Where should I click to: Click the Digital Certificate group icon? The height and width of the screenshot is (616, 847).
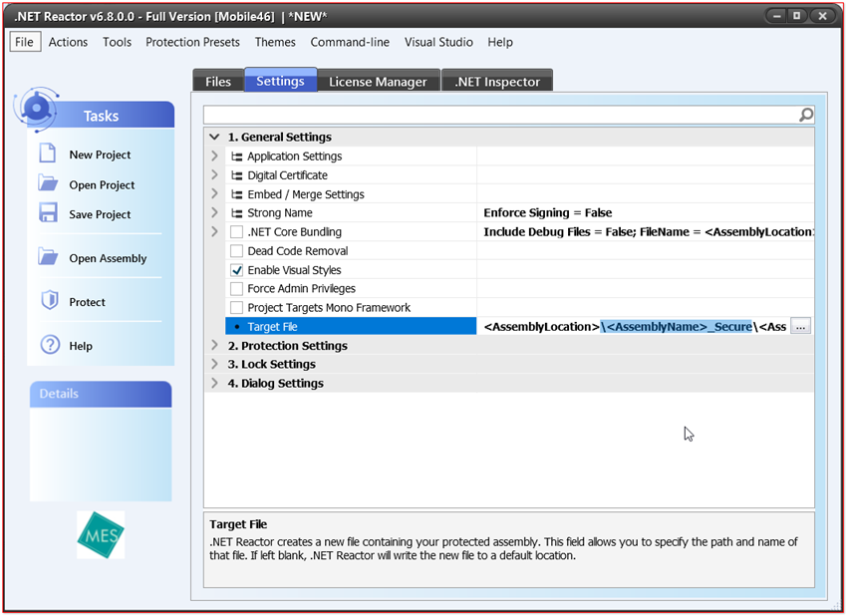(236, 175)
